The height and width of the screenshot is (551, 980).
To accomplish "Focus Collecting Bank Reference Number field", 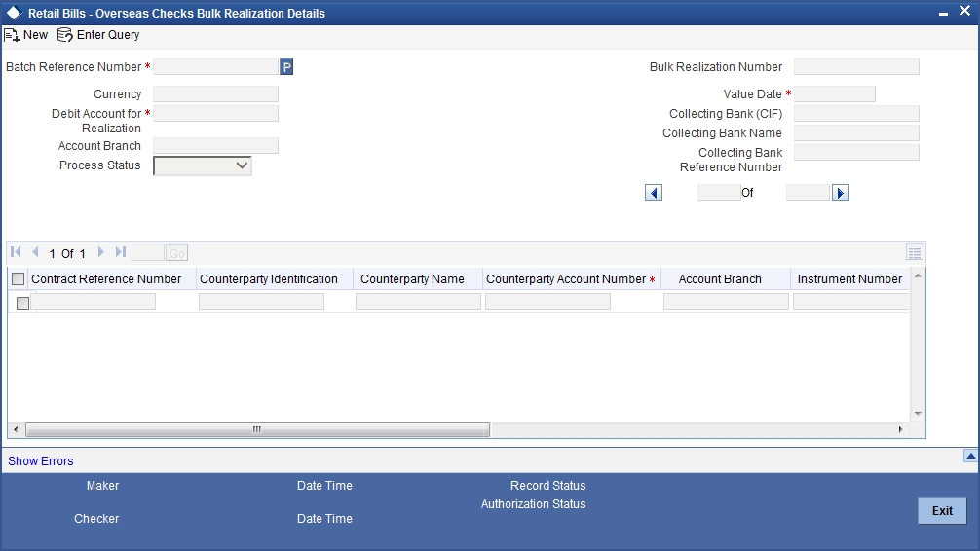I will (x=856, y=153).
